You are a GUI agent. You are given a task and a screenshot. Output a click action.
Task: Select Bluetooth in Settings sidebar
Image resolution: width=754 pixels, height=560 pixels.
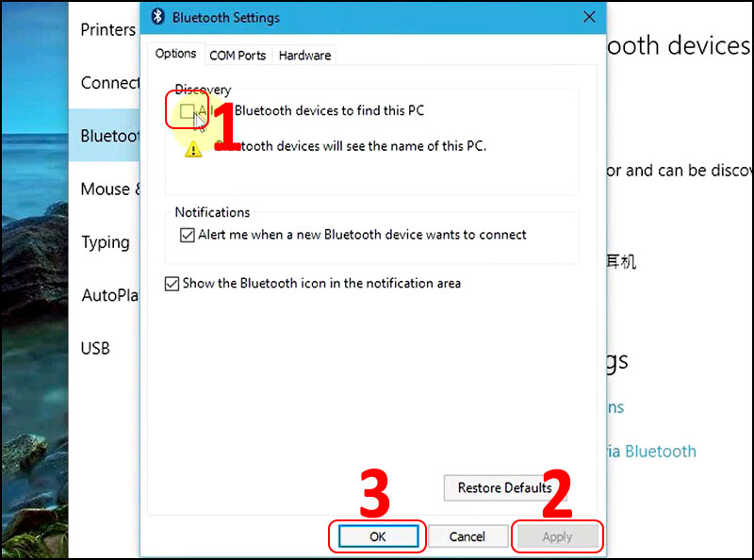105,136
